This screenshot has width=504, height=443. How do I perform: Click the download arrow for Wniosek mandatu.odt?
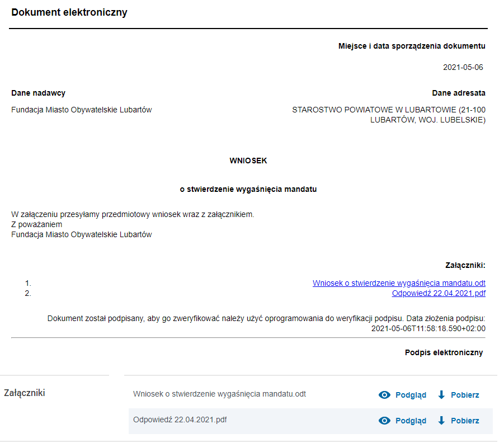click(x=441, y=394)
